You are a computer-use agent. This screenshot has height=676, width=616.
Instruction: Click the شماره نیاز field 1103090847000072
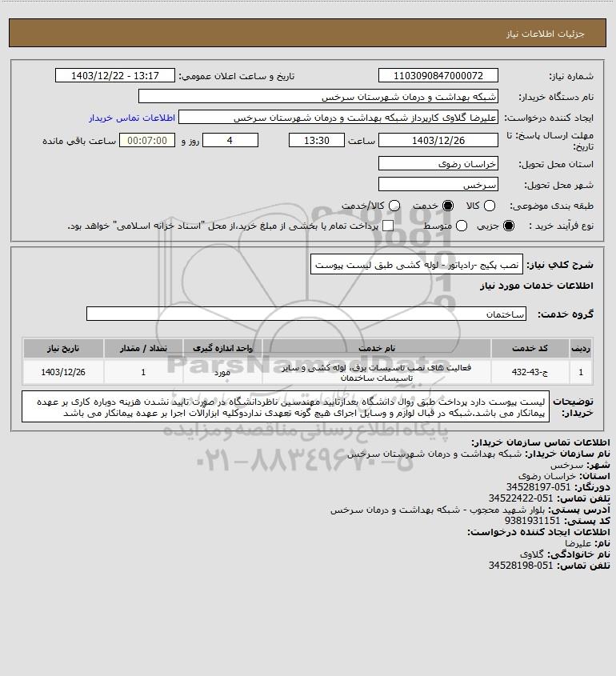coord(438,75)
